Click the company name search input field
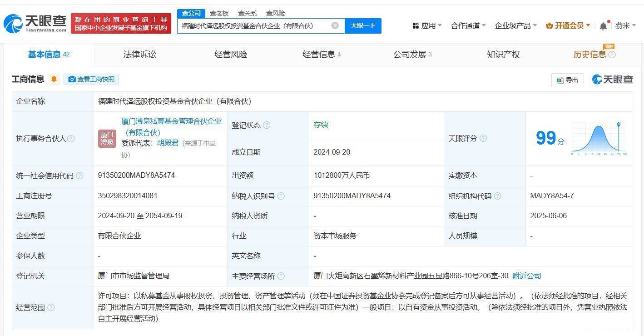 [254, 26]
